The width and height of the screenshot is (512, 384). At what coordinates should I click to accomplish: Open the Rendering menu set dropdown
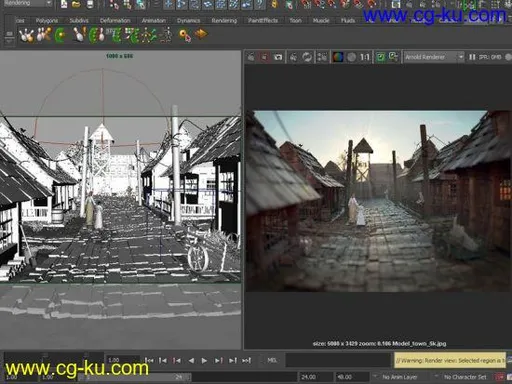(x=27, y=3)
